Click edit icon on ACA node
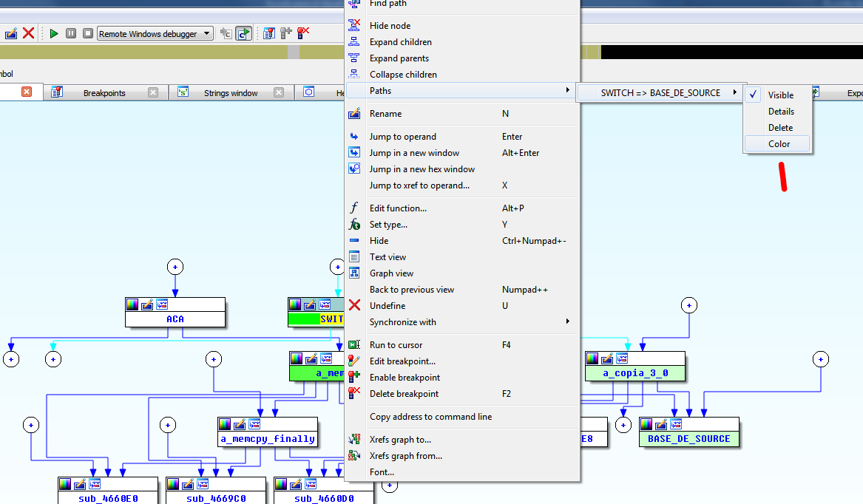The width and height of the screenshot is (863, 504). point(147,304)
